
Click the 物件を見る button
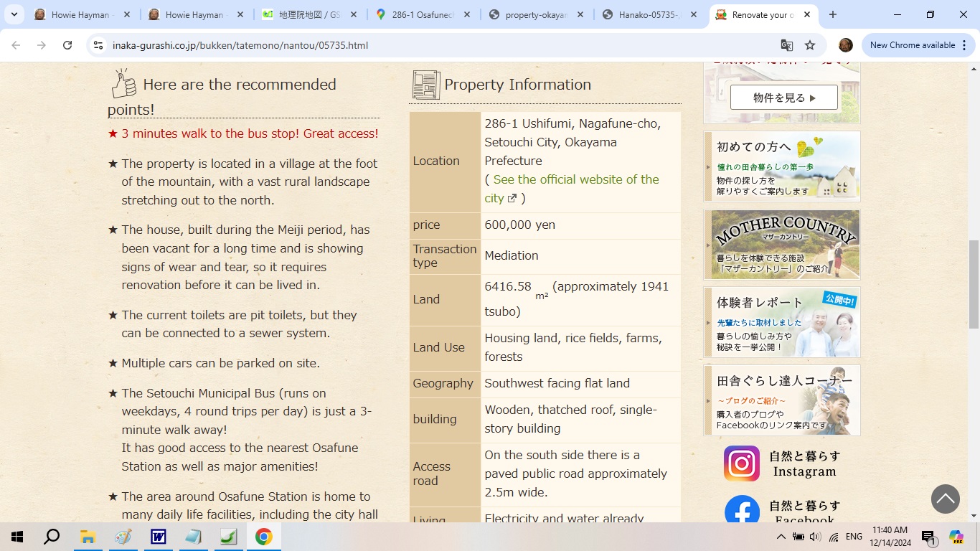[x=783, y=98]
